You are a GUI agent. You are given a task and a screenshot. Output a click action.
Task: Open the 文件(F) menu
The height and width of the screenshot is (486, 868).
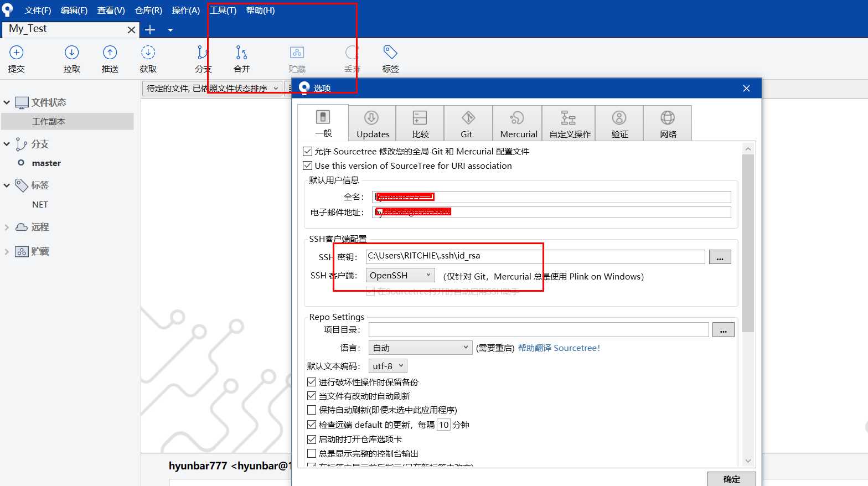click(x=38, y=11)
